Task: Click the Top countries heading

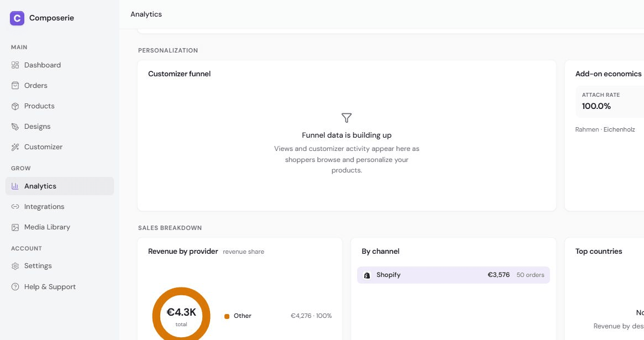Action: 599,252
